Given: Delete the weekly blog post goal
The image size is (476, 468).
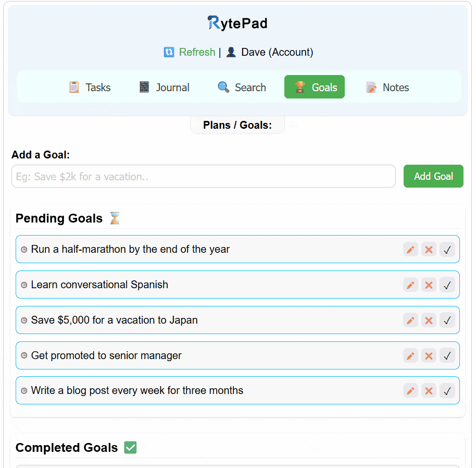Looking at the screenshot, I should coord(429,390).
